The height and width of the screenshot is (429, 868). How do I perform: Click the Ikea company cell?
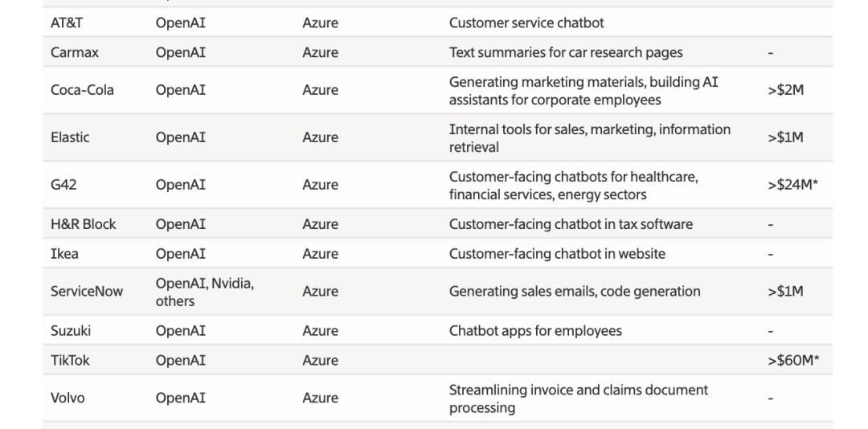63,254
